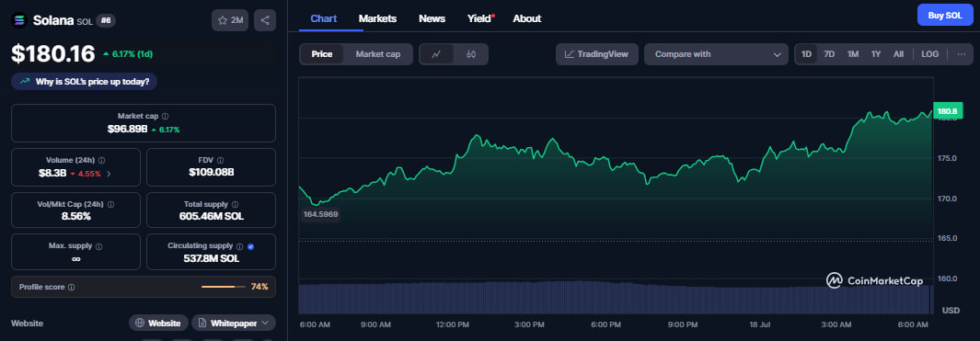Click the Total supply info icon
980x341 pixels.
tap(235, 204)
